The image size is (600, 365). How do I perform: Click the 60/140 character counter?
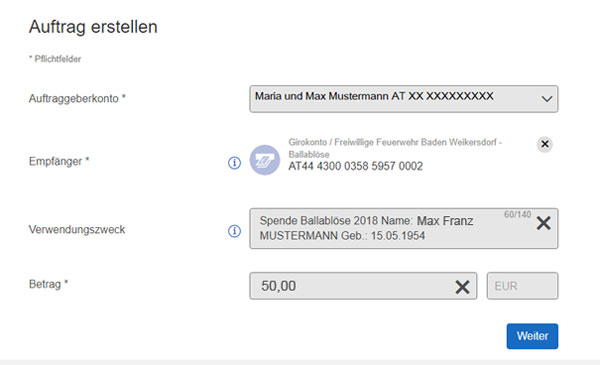coord(517,214)
